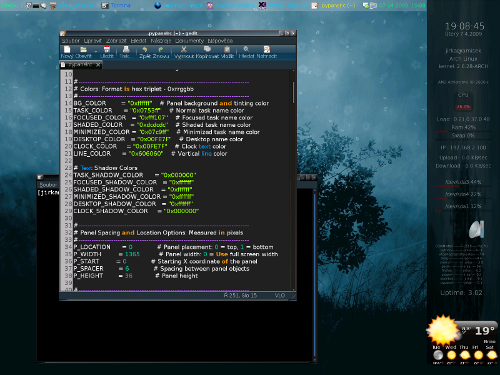The width and height of the screenshot is (500, 375).
Task: Cut selection with Vyjmout
Action: (x=184, y=52)
